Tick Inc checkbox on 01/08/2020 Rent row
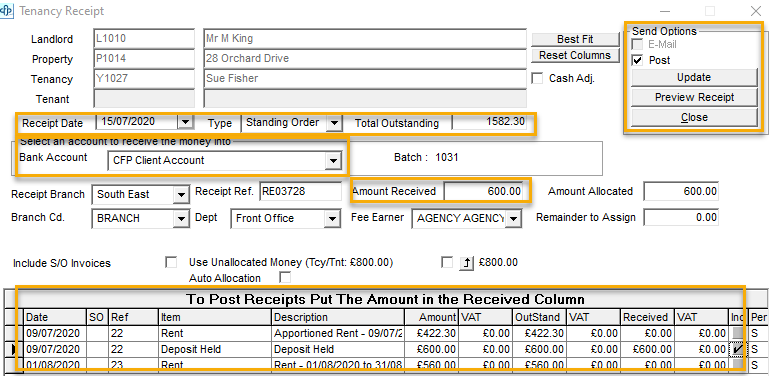Viewport: 772px width, 376px height. [738, 365]
